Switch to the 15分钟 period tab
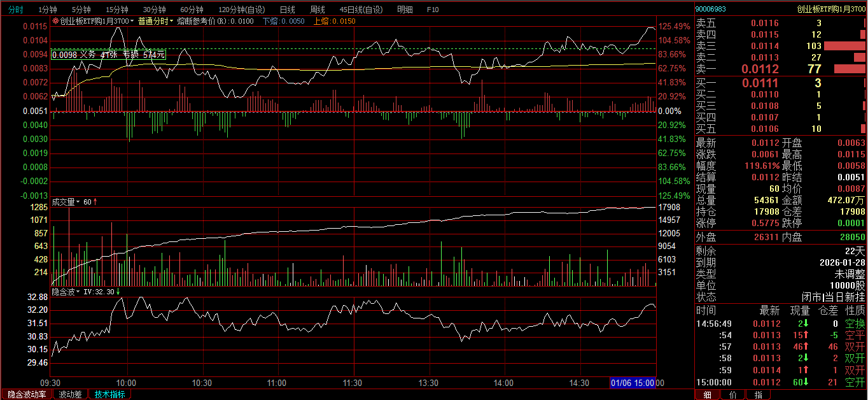Viewport: 868px width, 400px height. (x=116, y=10)
